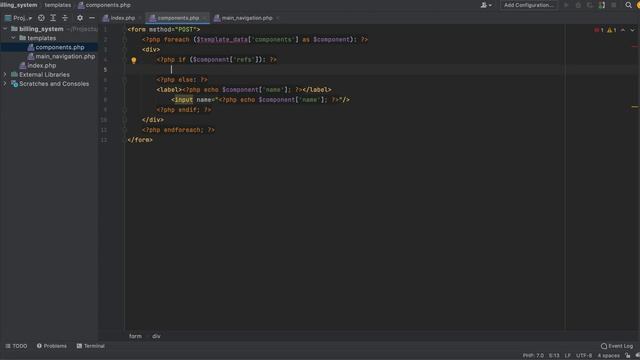
Task: Click the form breadcrumb at editor bottom
Action: [x=136, y=336]
